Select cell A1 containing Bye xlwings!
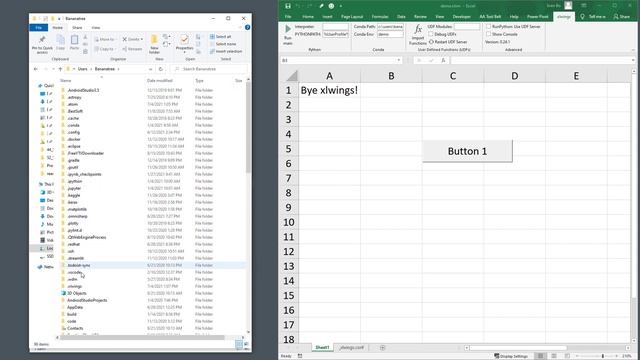 [x=329, y=90]
